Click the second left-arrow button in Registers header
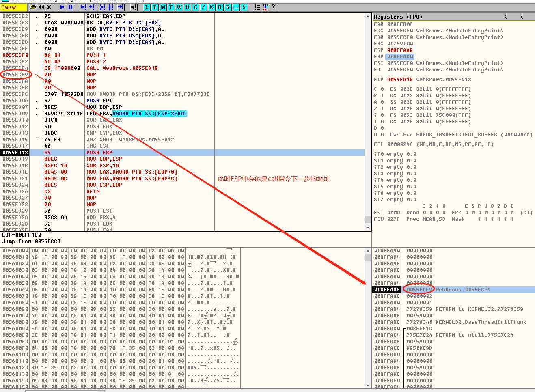 [522, 17]
